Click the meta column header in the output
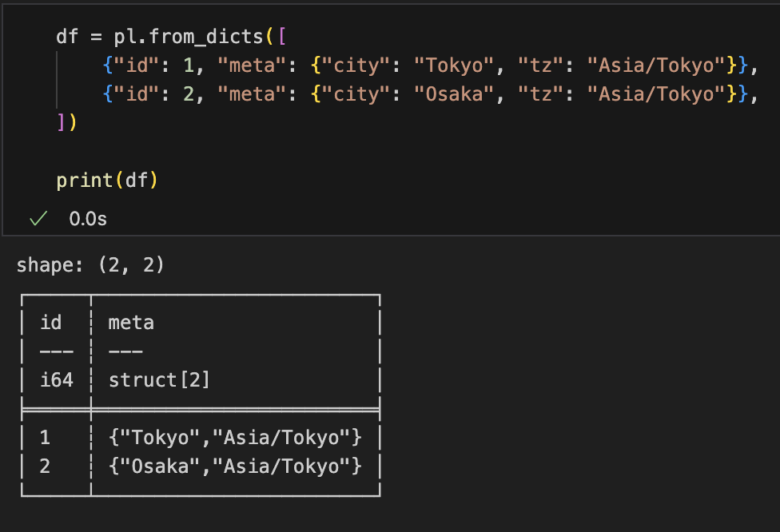This screenshot has width=780, height=532. coord(131,323)
